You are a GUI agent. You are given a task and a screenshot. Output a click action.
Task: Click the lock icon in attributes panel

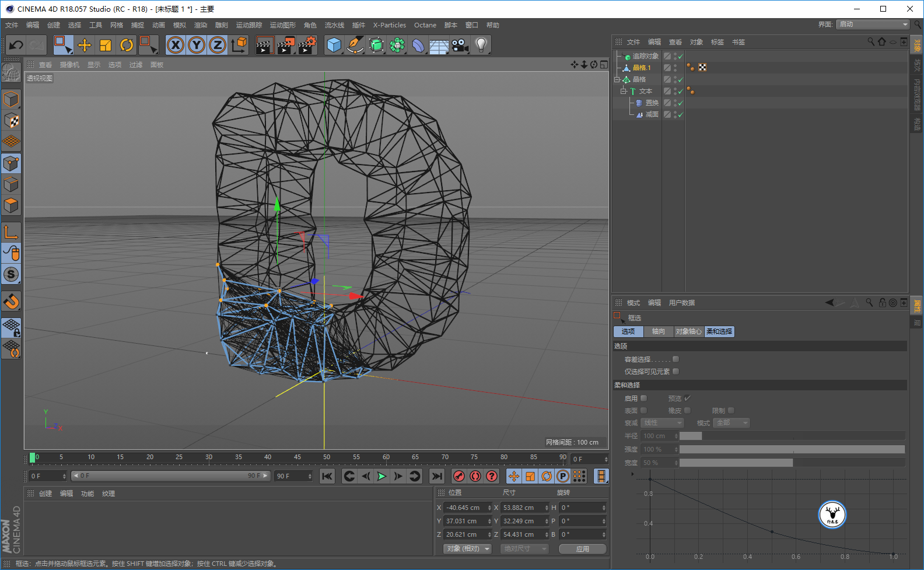882,302
